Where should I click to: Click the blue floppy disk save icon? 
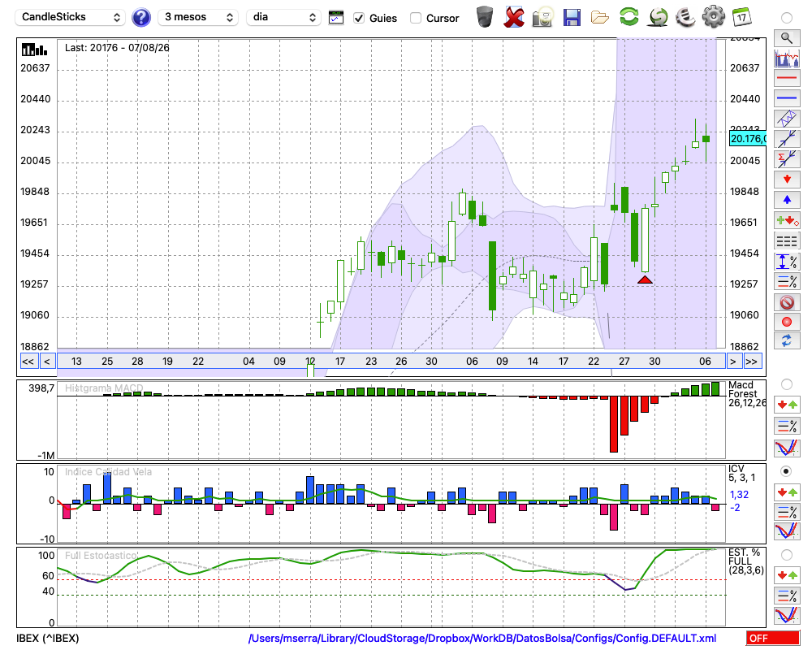572,18
